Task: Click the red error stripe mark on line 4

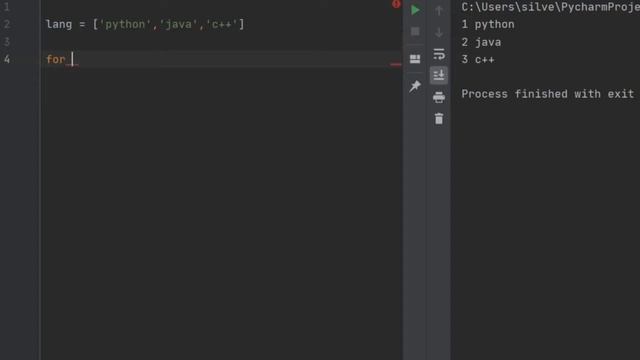Action: [396, 64]
